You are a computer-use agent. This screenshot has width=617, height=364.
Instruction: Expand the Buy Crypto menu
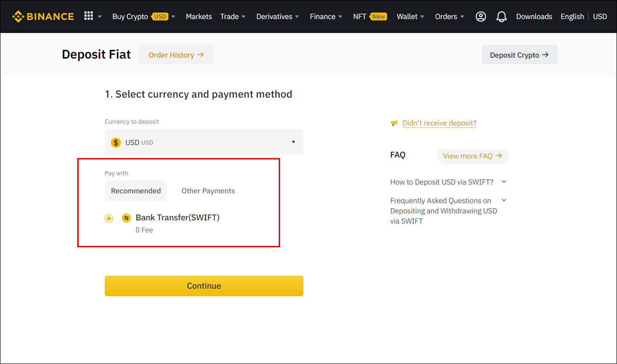(x=144, y=16)
